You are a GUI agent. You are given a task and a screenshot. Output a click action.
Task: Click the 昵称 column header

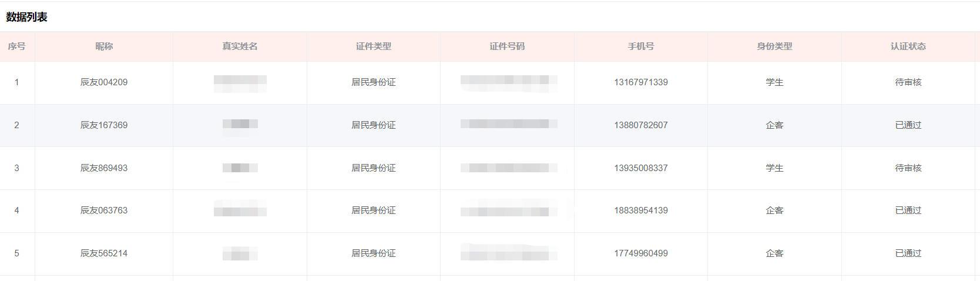104,46
